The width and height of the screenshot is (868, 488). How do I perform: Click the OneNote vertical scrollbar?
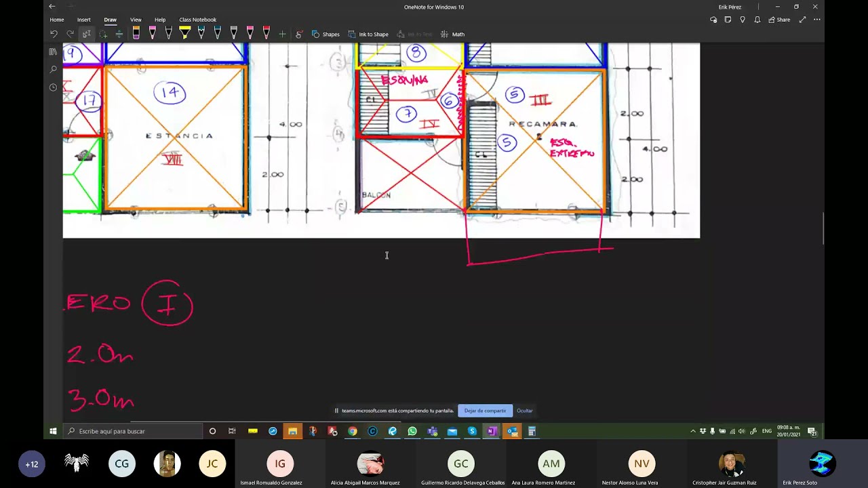824,228
